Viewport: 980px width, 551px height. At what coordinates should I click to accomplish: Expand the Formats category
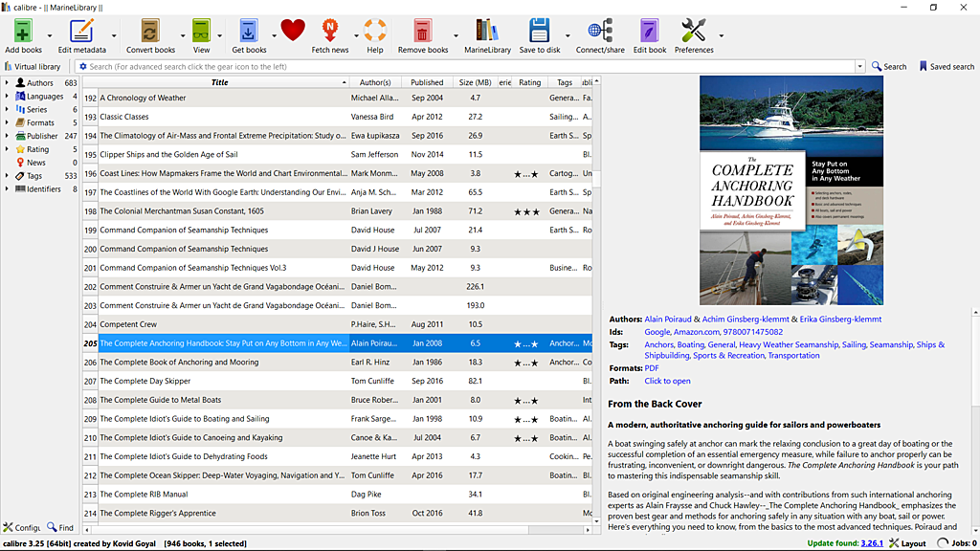pos(7,122)
